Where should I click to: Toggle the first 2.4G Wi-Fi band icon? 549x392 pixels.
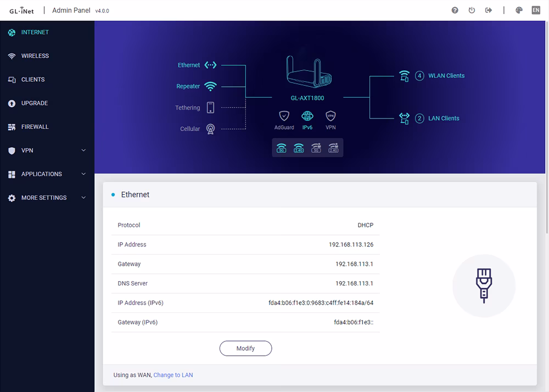pyautogui.click(x=299, y=148)
